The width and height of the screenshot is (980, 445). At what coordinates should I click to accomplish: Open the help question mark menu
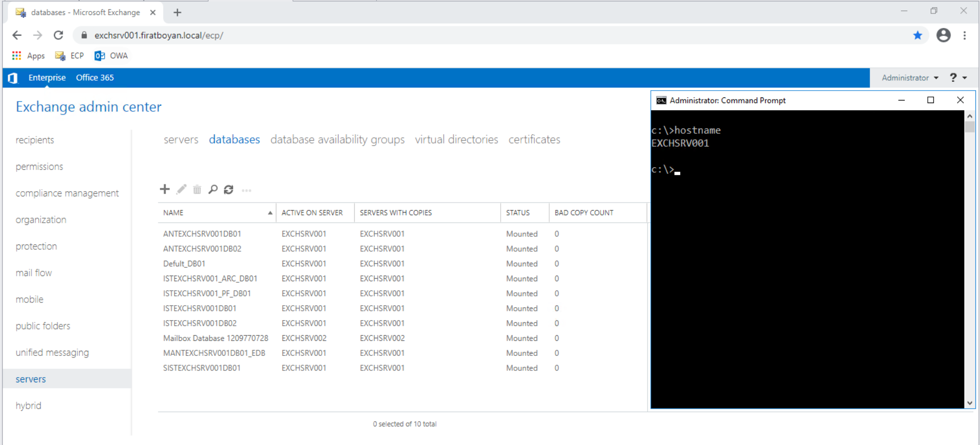click(958, 78)
